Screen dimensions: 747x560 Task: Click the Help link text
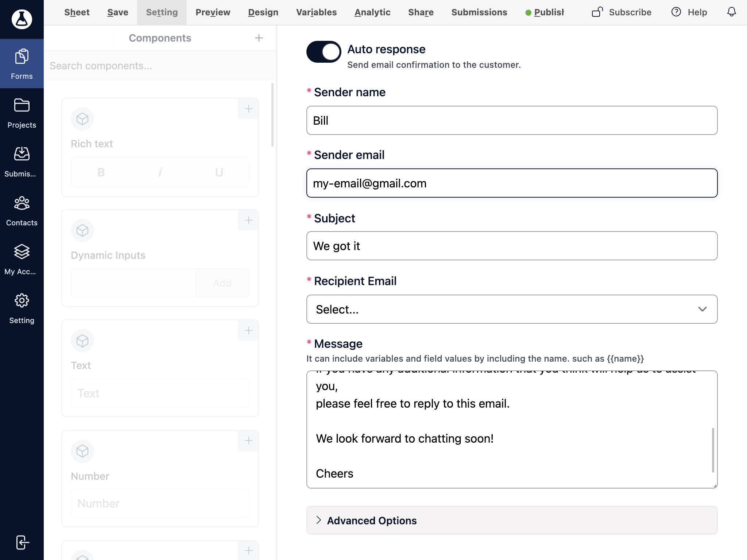[x=697, y=12]
